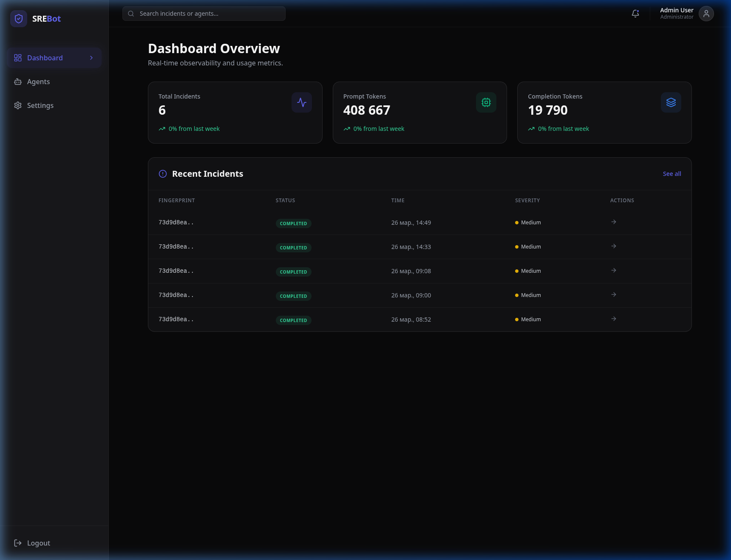731x560 pixels.
Task: Click the STATUS column header
Action: point(285,201)
